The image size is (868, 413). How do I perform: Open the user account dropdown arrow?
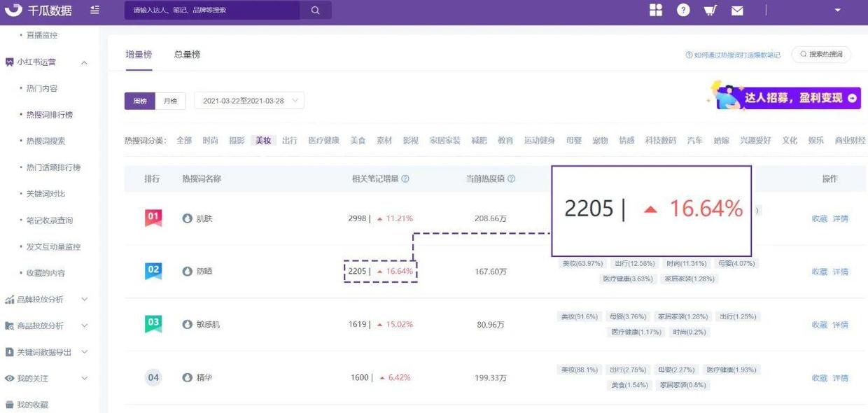coord(838,10)
